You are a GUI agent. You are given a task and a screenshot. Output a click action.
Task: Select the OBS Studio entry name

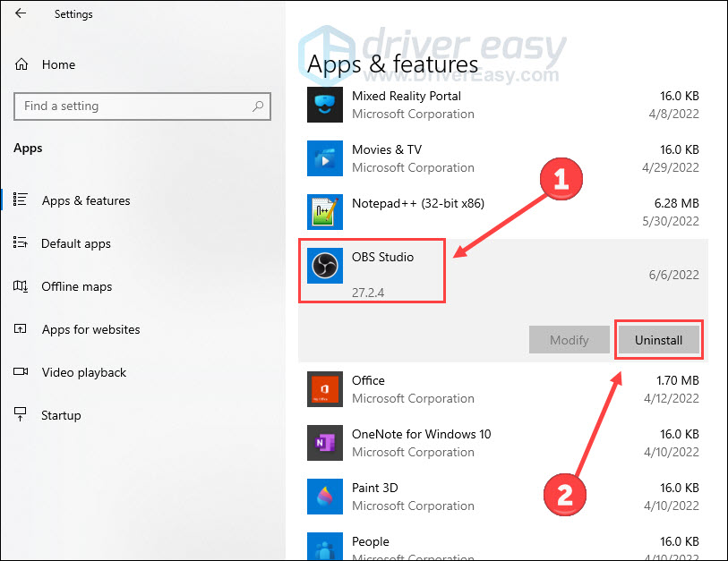(x=382, y=257)
